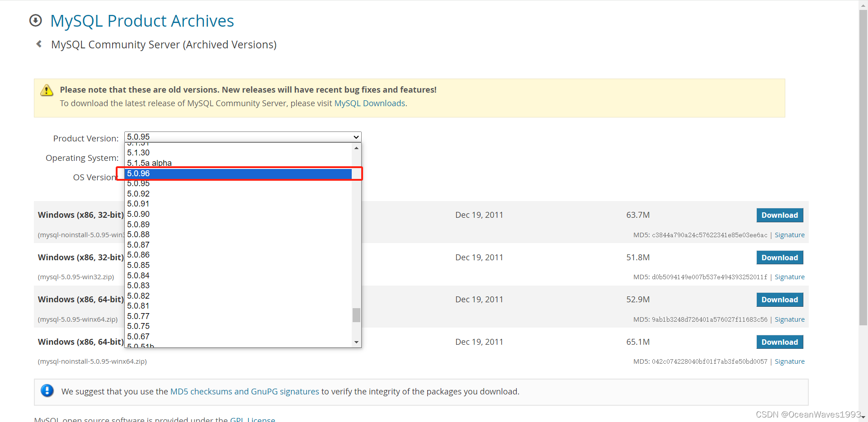
Task: Click MD5 hash c3844a790a24c57622341e85e03ee6ac
Action: click(x=709, y=235)
